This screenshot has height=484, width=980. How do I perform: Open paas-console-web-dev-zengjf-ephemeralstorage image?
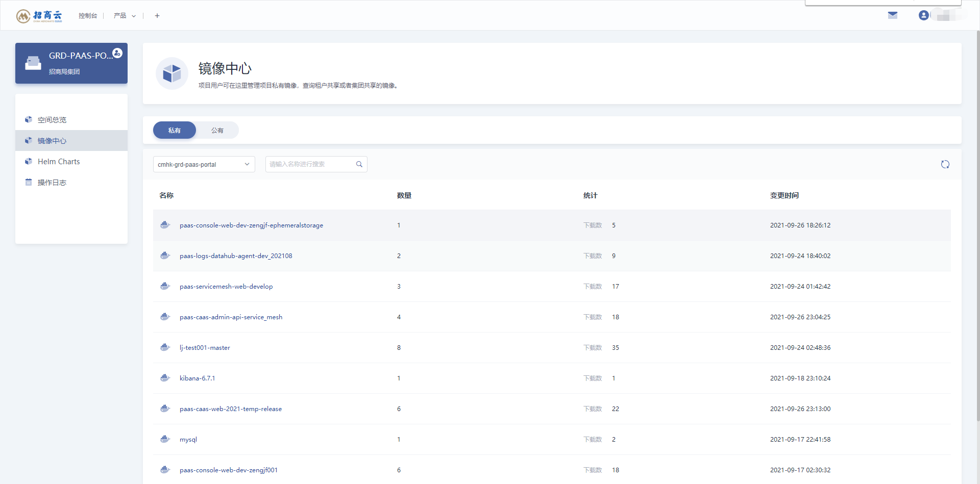pos(251,225)
